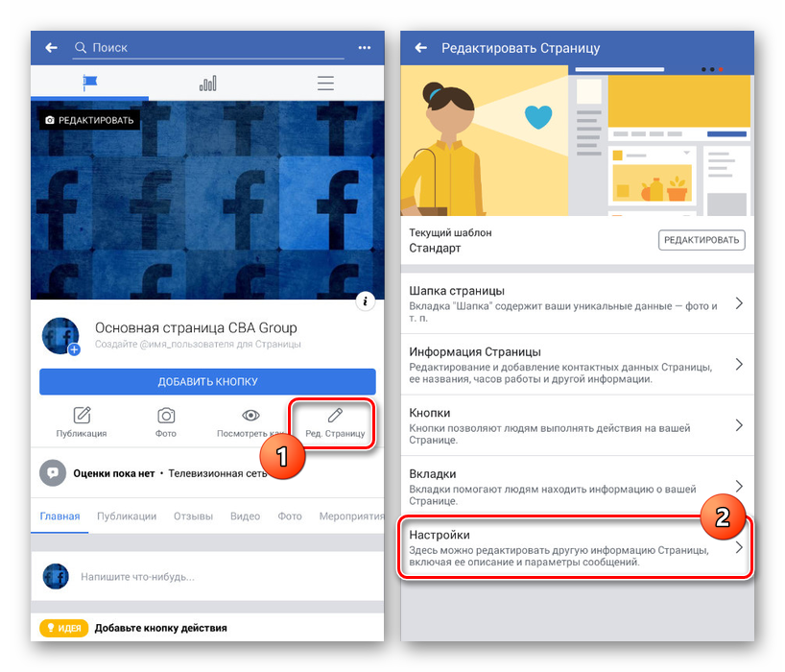Create a post via Публикация icon
785x672 pixels.
pyautogui.click(x=82, y=415)
